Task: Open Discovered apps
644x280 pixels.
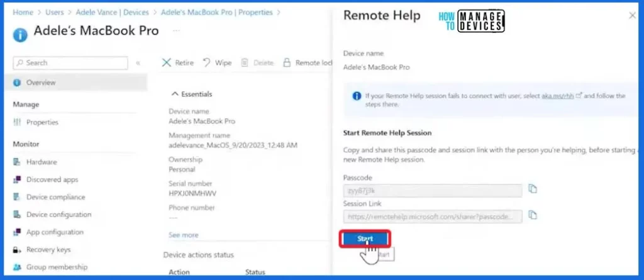Action: (52, 180)
